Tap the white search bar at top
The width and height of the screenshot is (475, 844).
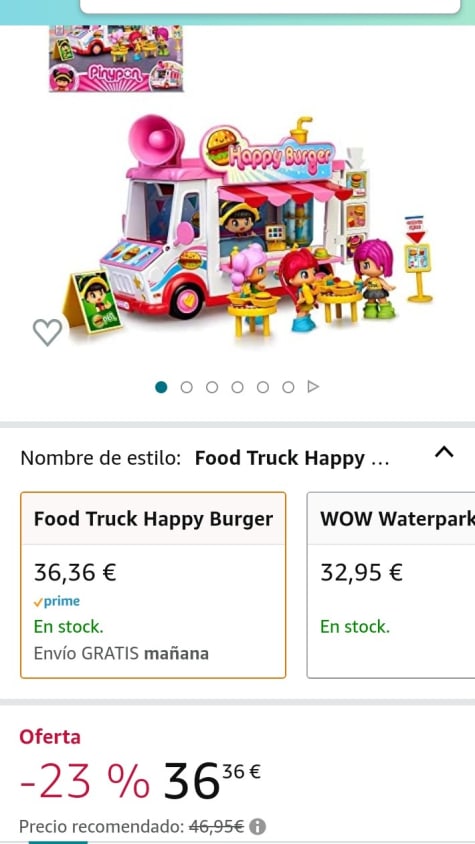270,6
